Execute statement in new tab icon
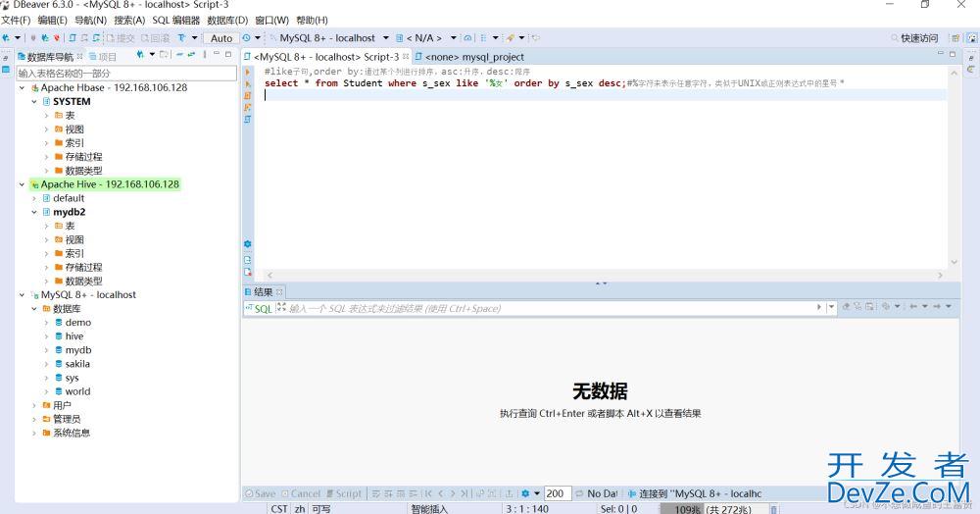This screenshot has height=514, width=980. click(248, 83)
